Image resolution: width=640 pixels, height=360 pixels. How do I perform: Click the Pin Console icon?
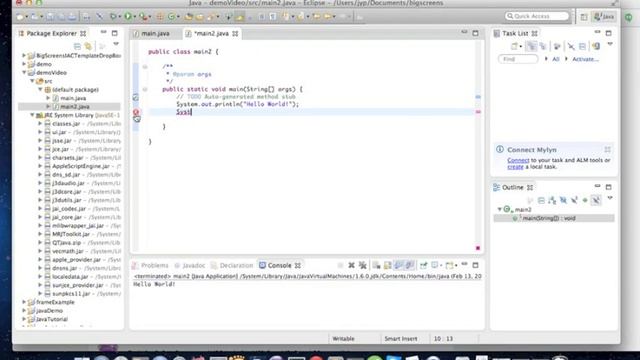point(423,265)
